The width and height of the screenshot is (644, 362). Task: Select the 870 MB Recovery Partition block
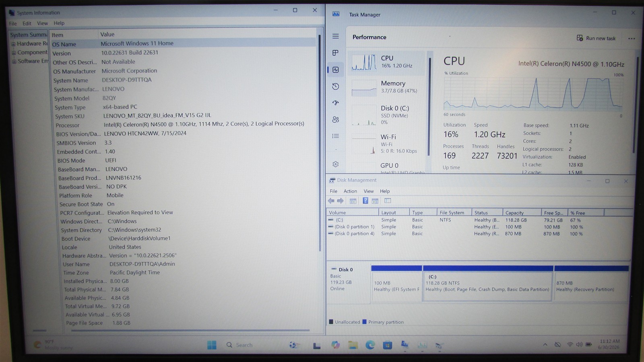(x=591, y=284)
